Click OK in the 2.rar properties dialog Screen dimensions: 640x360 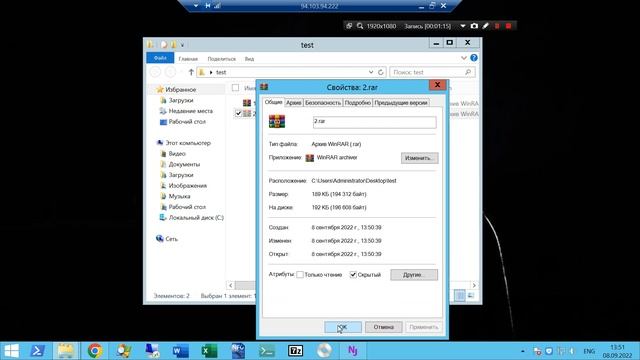pos(343,327)
